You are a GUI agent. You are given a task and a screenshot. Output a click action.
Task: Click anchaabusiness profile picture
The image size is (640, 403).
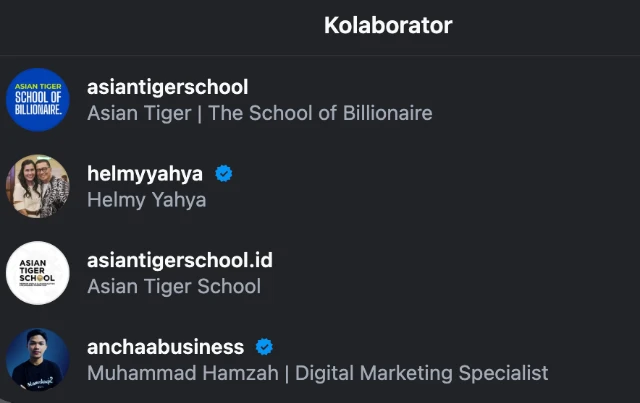click(38, 359)
